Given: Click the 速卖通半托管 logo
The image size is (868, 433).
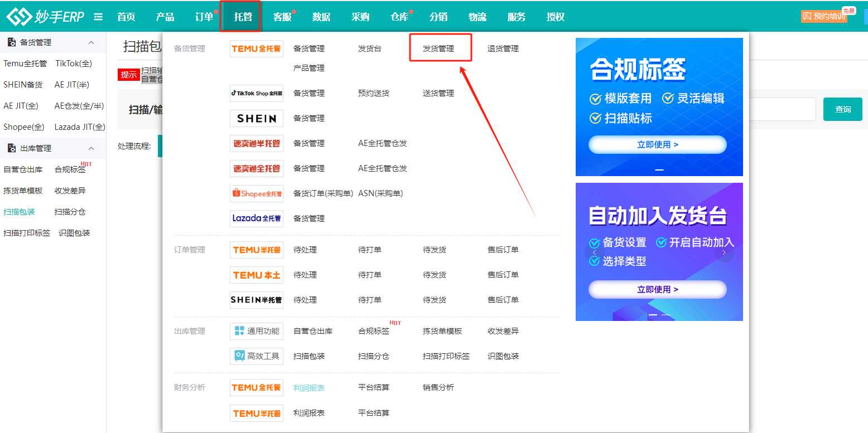Looking at the screenshot, I should (257, 143).
